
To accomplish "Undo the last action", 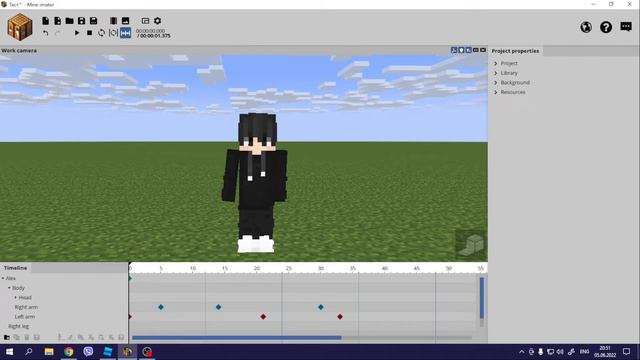I will [45, 33].
